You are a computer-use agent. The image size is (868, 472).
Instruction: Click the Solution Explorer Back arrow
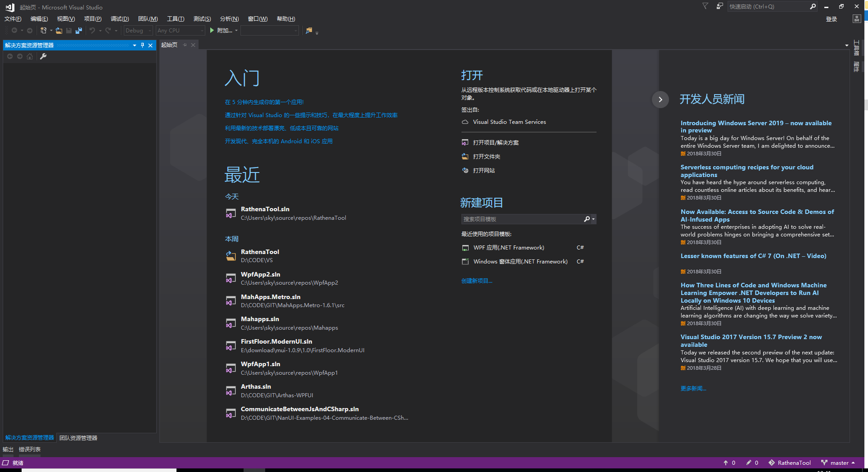pyautogui.click(x=10, y=56)
